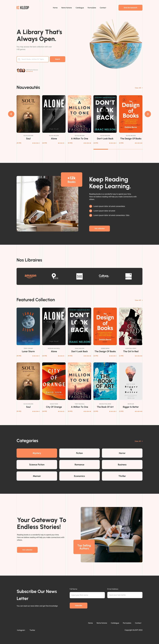Open The Book Of Art cover

105,381
